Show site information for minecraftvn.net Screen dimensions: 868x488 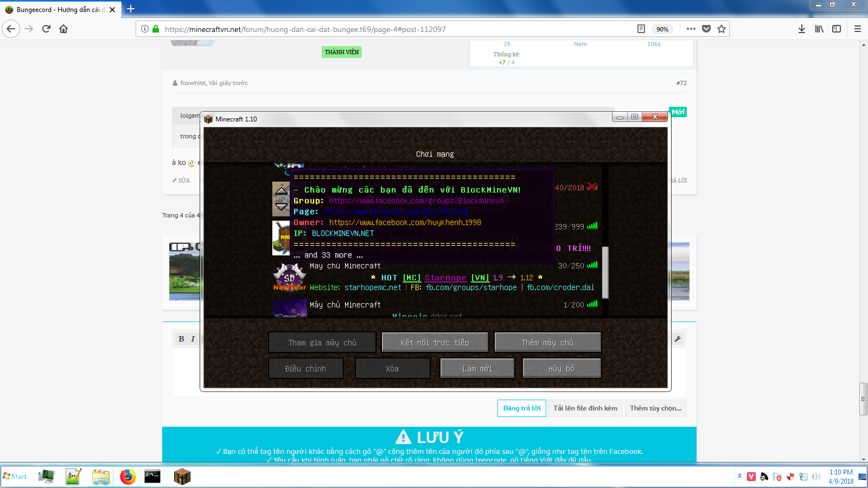[x=145, y=29]
